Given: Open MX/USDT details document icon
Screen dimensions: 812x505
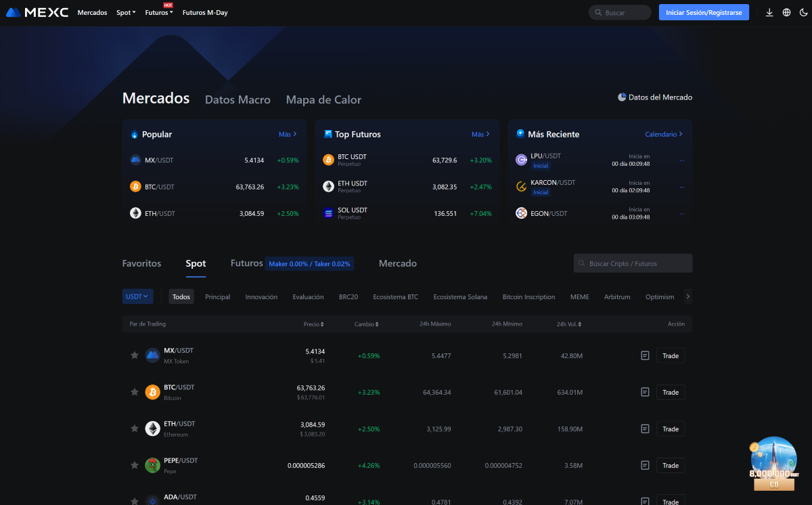Looking at the screenshot, I should (x=645, y=355).
